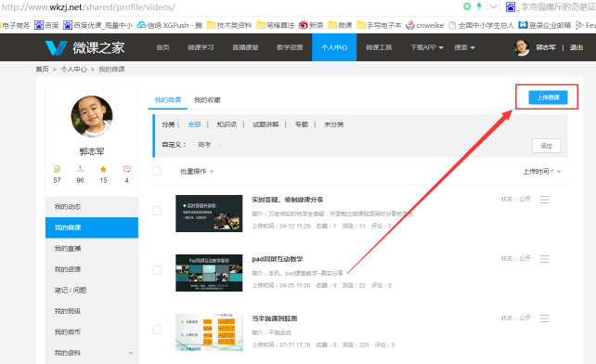Screen dimensions: 596x364
Task: Click the green document icon above 57
Action: pyautogui.click(x=57, y=169)
